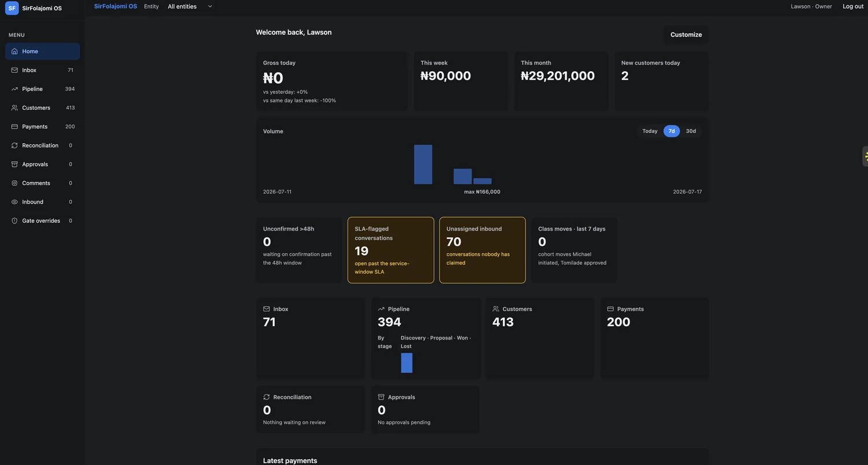The height and width of the screenshot is (465, 868).
Task: Open the SLA-flagged conversations card
Action: (391, 250)
